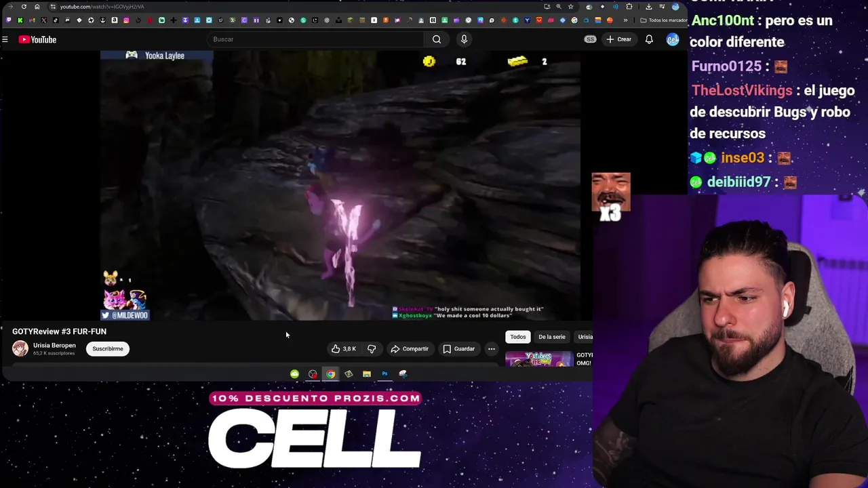This screenshot has height=488, width=868.
Task: Open the more actions three-dot menu
Action: point(492,348)
